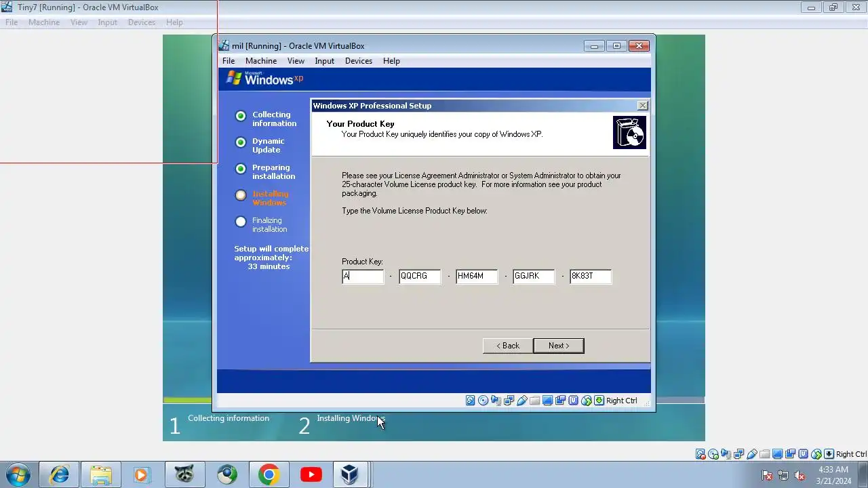
Task: Click product key field containing QQCRG
Action: pyautogui.click(x=420, y=277)
